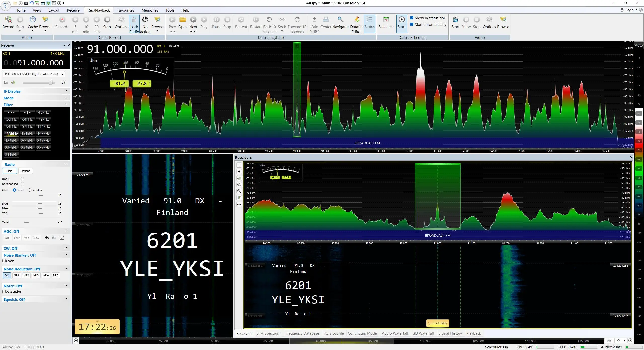This screenshot has width=644, height=350.
Task: Select the NR1 noise reduction toggle
Action: click(x=16, y=275)
